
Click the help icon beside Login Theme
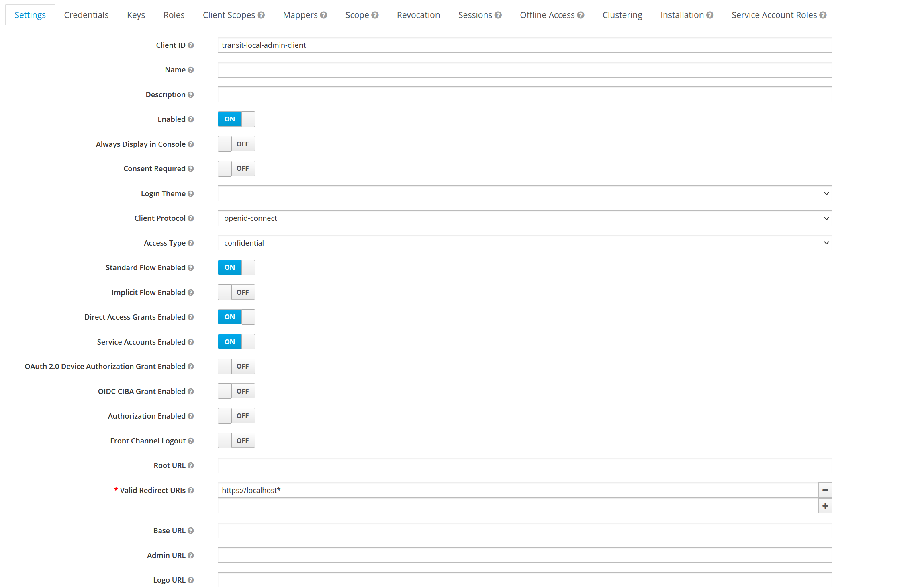(191, 193)
